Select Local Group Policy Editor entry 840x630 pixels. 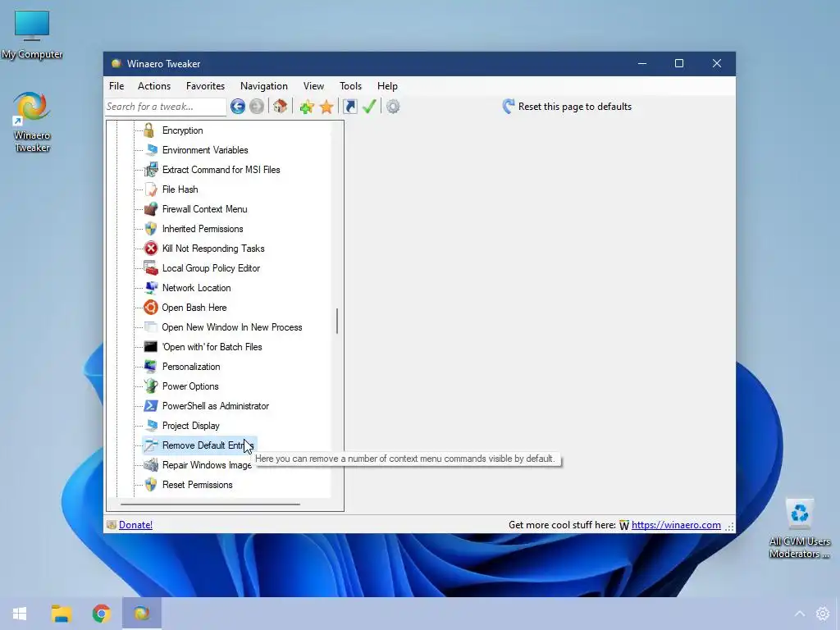211,268
